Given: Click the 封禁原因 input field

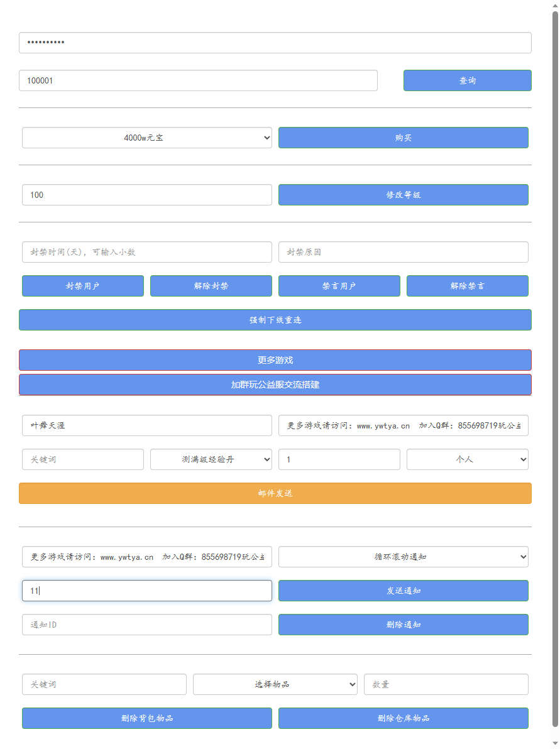Looking at the screenshot, I should tap(404, 252).
